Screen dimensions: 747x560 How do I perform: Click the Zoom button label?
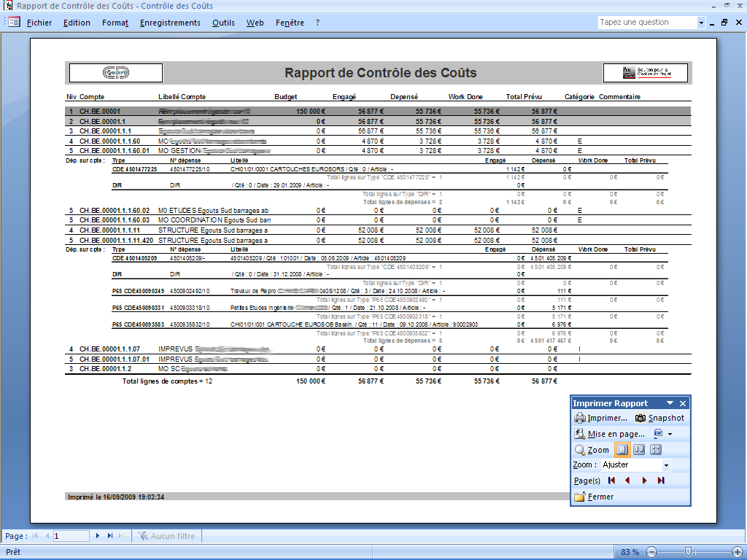pyautogui.click(x=598, y=450)
